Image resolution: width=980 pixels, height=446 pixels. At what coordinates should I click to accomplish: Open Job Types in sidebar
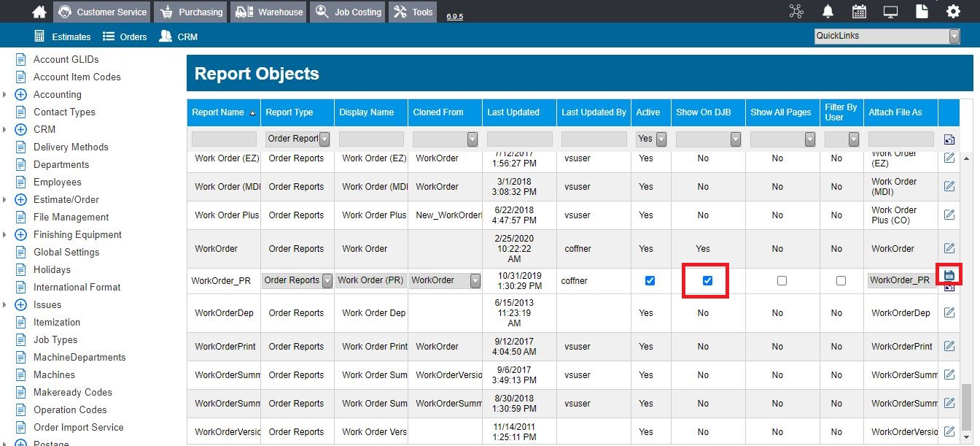(55, 339)
